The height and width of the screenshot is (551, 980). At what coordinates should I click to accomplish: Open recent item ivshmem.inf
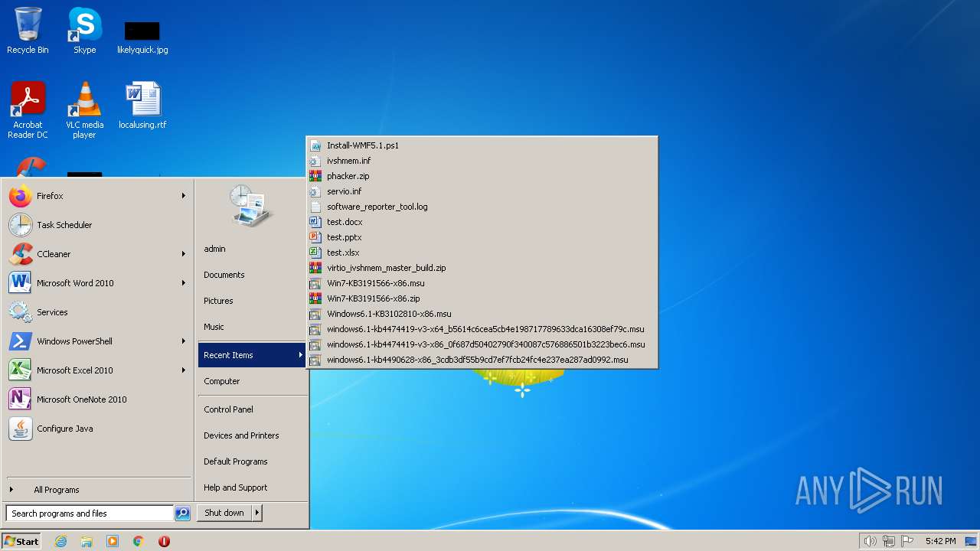(482, 161)
